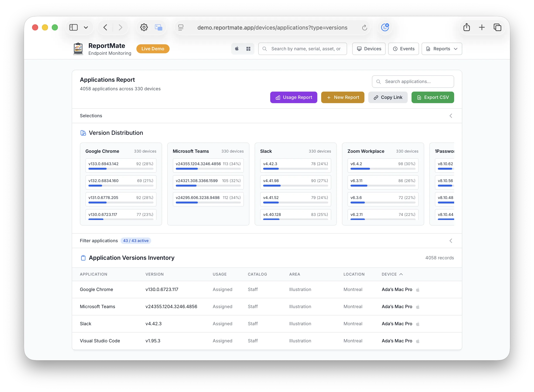Image resolution: width=534 pixels, height=392 pixels.
Task: Sort by USAGE column header
Action: (x=220, y=274)
